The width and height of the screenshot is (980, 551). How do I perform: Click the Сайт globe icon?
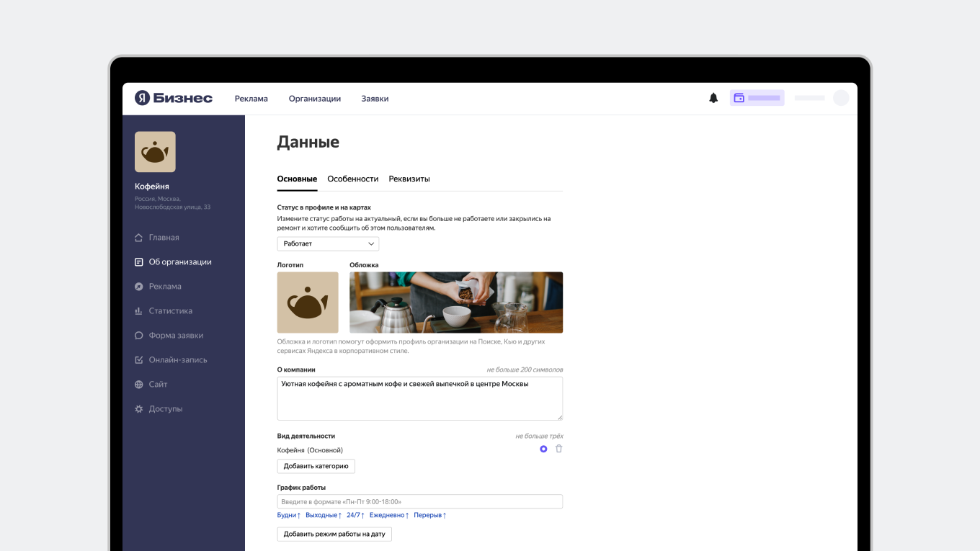pyautogui.click(x=137, y=384)
